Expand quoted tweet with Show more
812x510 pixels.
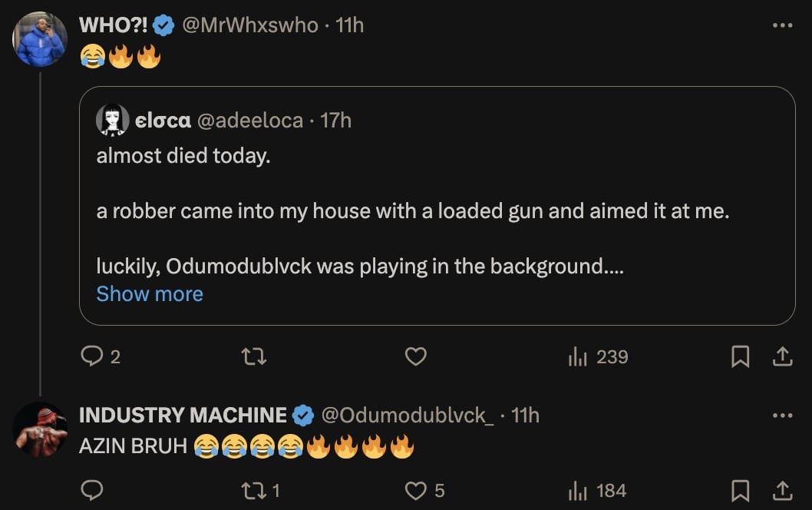pyautogui.click(x=150, y=293)
